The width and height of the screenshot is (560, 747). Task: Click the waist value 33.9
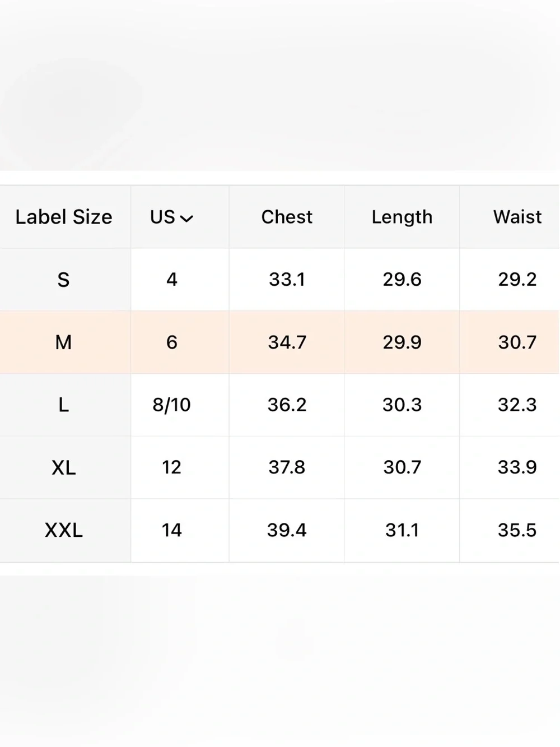tap(517, 467)
